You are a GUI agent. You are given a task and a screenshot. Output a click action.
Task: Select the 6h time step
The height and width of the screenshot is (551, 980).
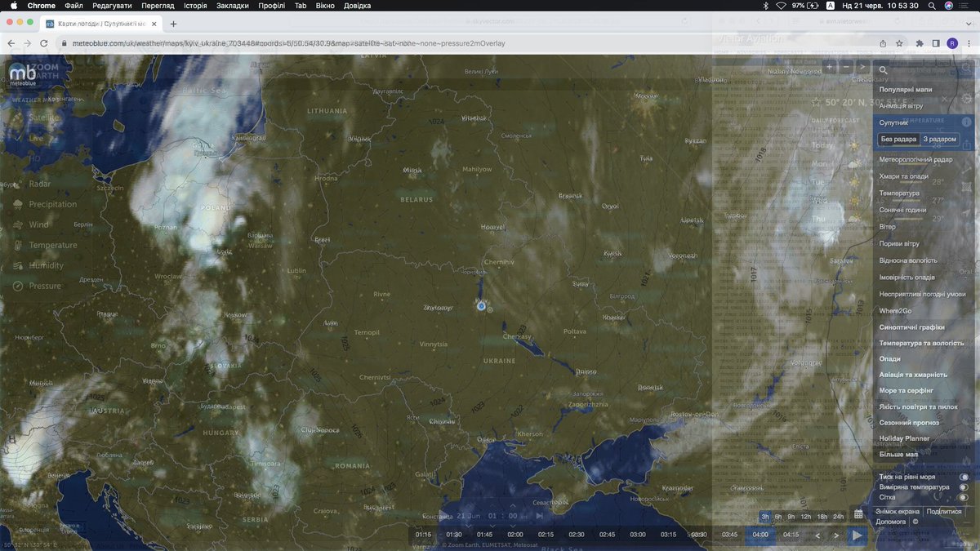[778, 517]
